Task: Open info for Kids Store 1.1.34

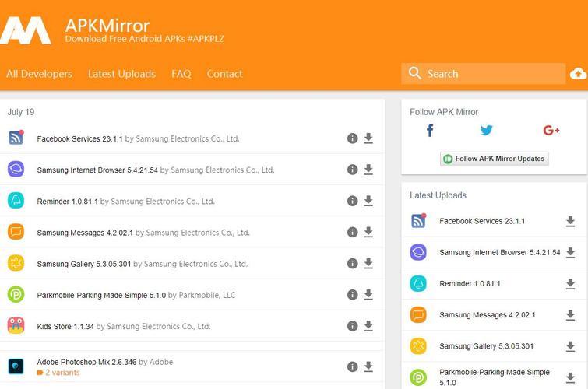Action: tap(353, 326)
